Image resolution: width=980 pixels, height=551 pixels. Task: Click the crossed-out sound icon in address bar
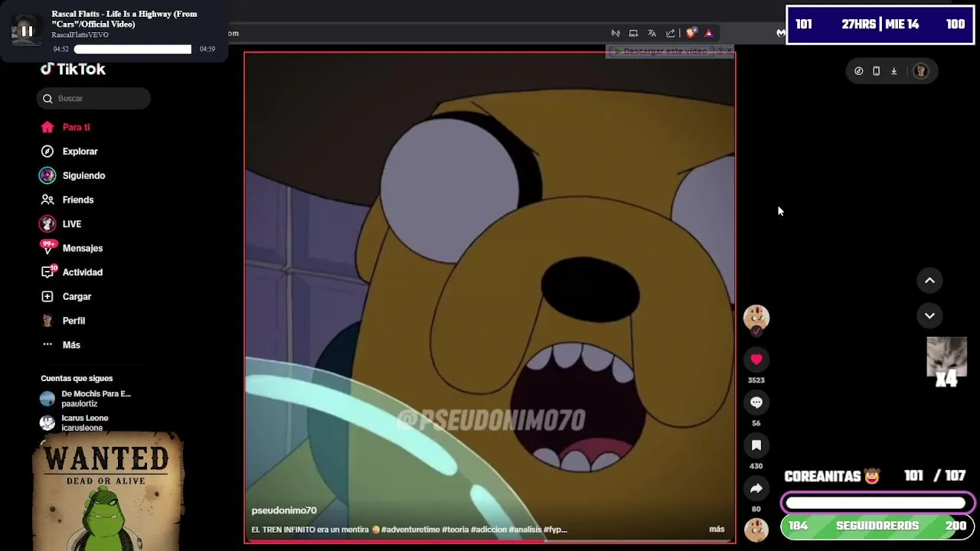point(616,33)
